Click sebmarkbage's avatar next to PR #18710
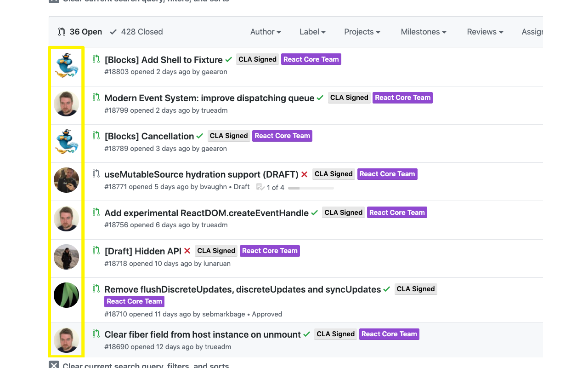588x368 pixels. point(66,295)
